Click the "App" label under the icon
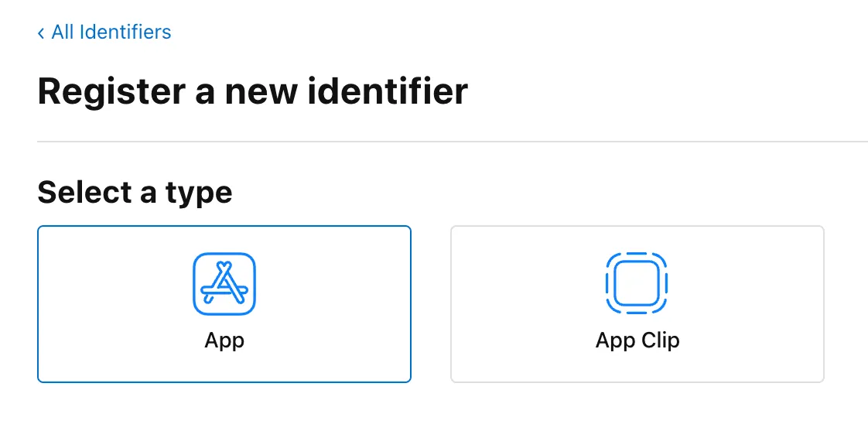The height and width of the screenshot is (438, 868). 224,340
